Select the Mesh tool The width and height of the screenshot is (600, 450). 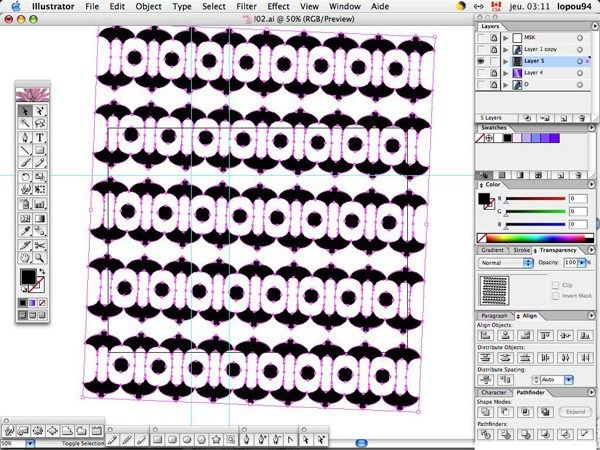[25, 218]
